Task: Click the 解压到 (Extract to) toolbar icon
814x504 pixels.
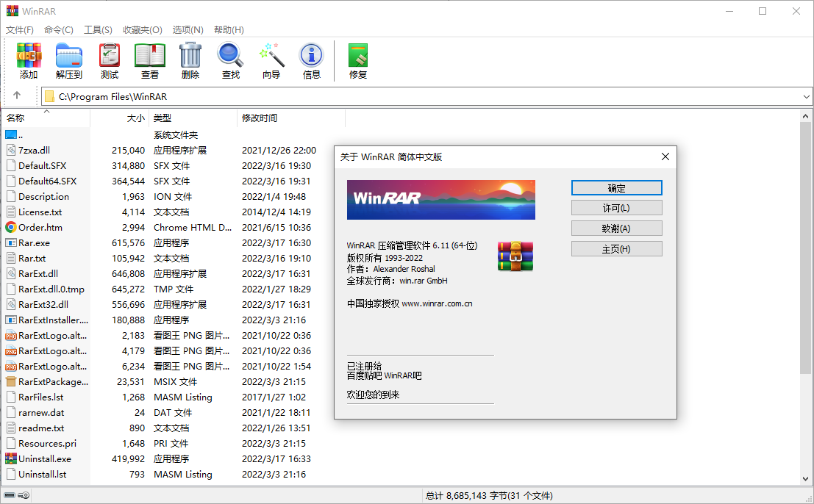Action: point(69,56)
